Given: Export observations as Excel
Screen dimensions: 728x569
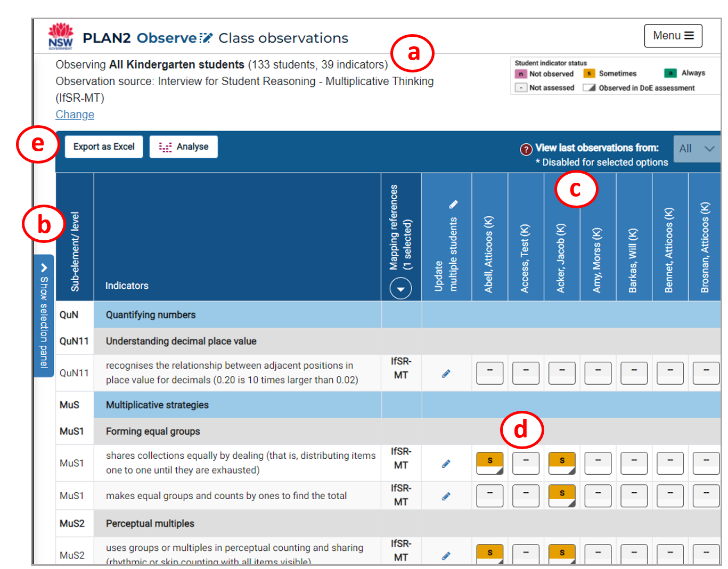Looking at the screenshot, I should pos(104,147).
